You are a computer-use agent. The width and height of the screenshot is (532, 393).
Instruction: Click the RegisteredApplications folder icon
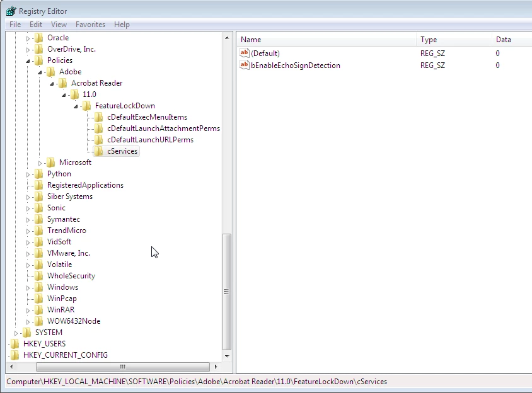[x=39, y=185]
